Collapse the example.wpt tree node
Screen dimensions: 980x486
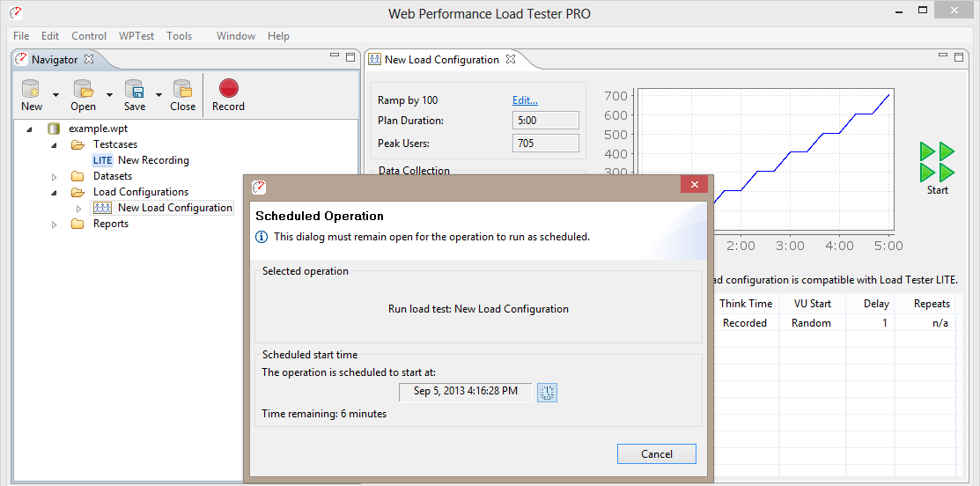tap(29, 129)
